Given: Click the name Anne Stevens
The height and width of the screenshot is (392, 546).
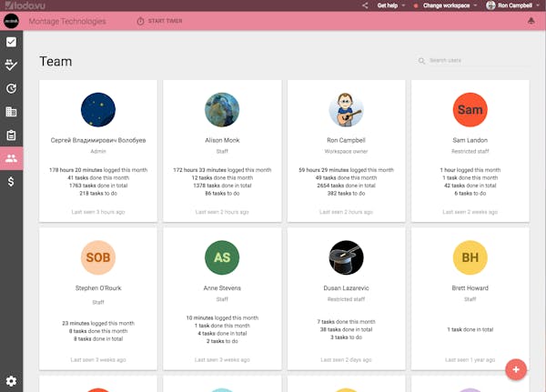Looking at the screenshot, I should [x=222, y=288].
